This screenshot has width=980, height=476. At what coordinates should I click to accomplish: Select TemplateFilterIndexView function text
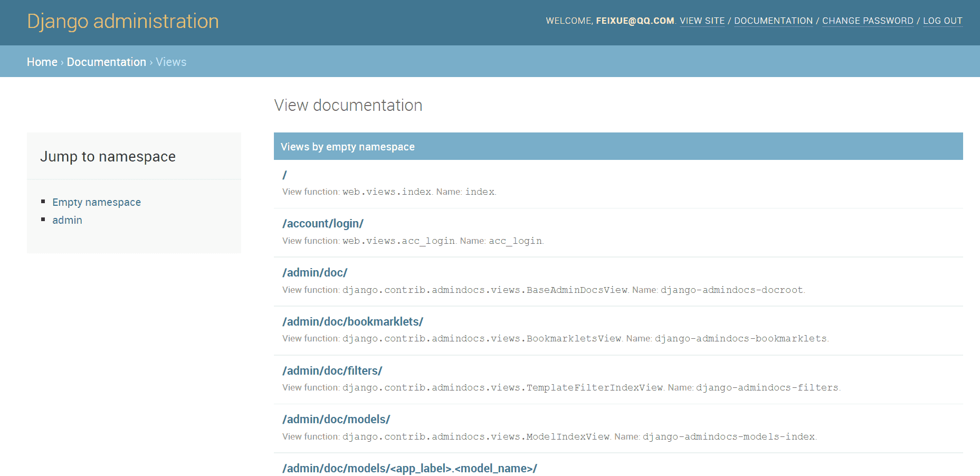tap(502, 388)
